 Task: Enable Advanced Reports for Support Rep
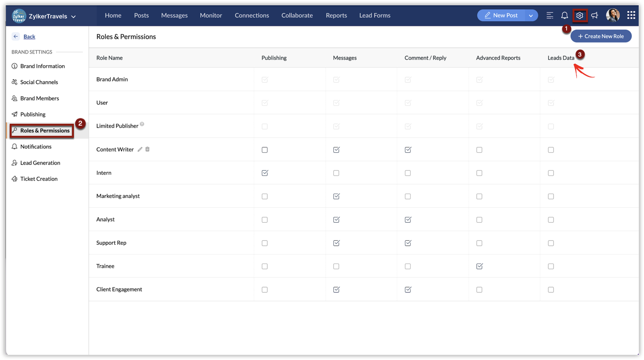coord(479,243)
